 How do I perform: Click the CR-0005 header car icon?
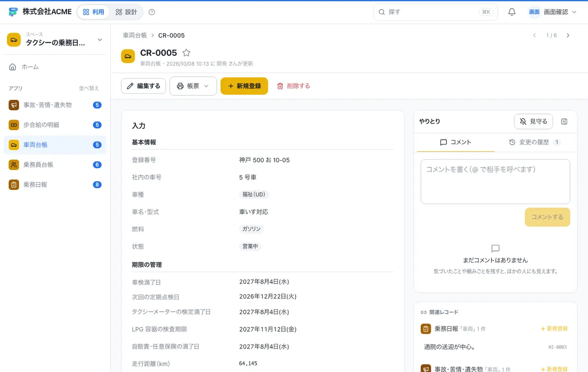128,56
